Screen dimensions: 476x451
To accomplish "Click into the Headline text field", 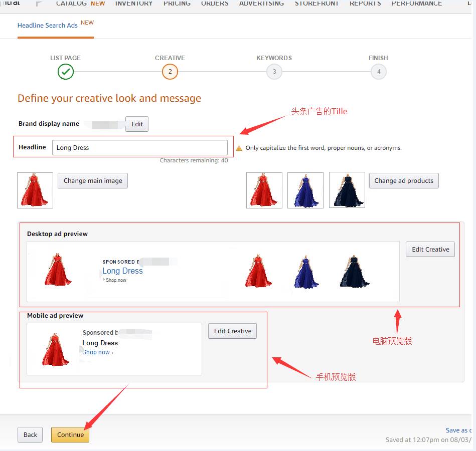I will [140, 148].
